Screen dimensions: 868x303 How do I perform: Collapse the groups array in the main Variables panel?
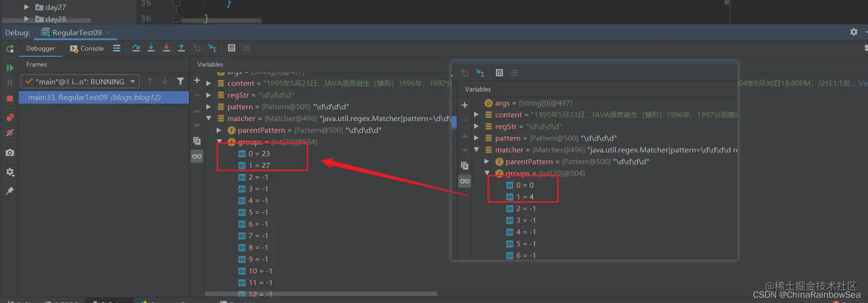[219, 142]
